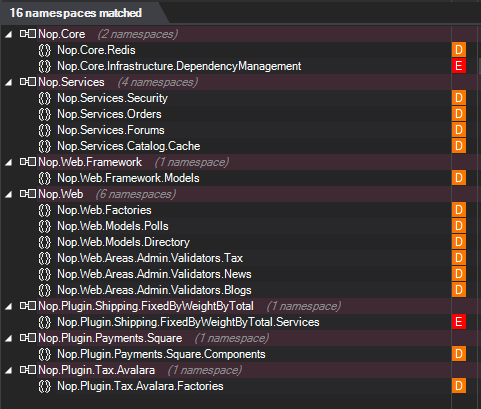This screenshot has height=409, width=481.
Task: Collapse the Nop.Plugin.Payments.Square group
Action: click(x=9, y=338)
